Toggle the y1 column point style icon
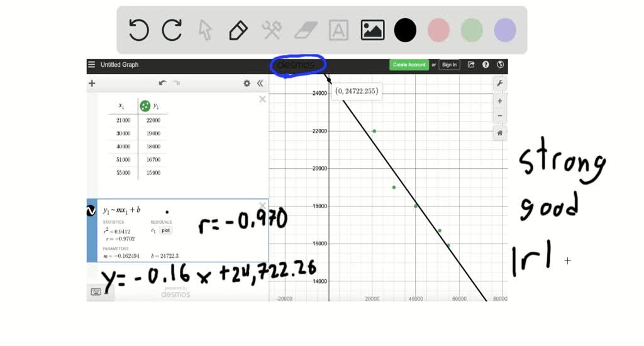 point(145,106)
